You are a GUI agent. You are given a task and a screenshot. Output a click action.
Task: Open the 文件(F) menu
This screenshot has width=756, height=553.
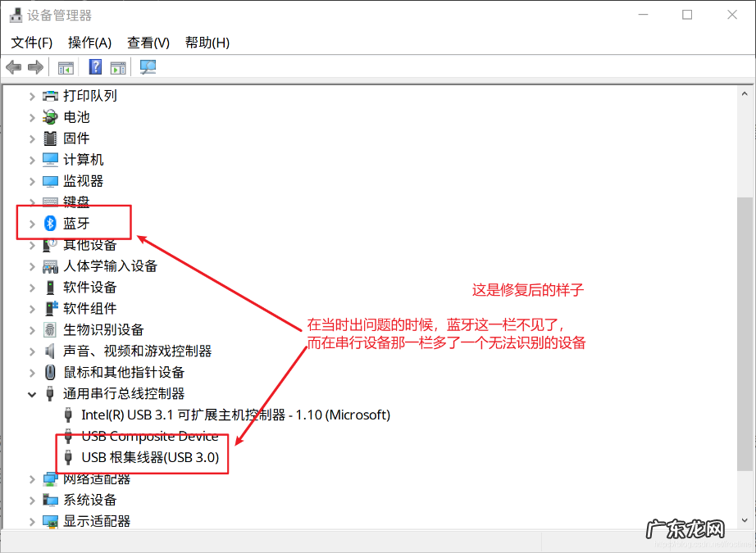click(x=31, y=43)
